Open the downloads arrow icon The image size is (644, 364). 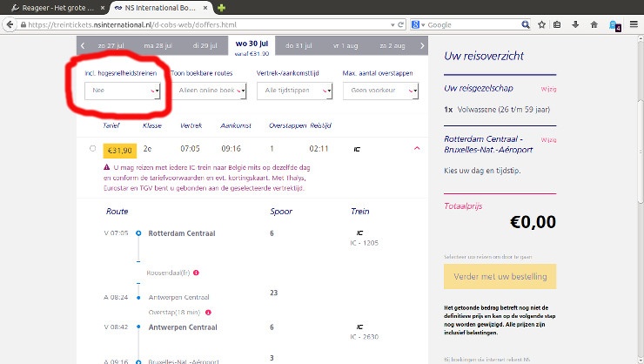575,24
